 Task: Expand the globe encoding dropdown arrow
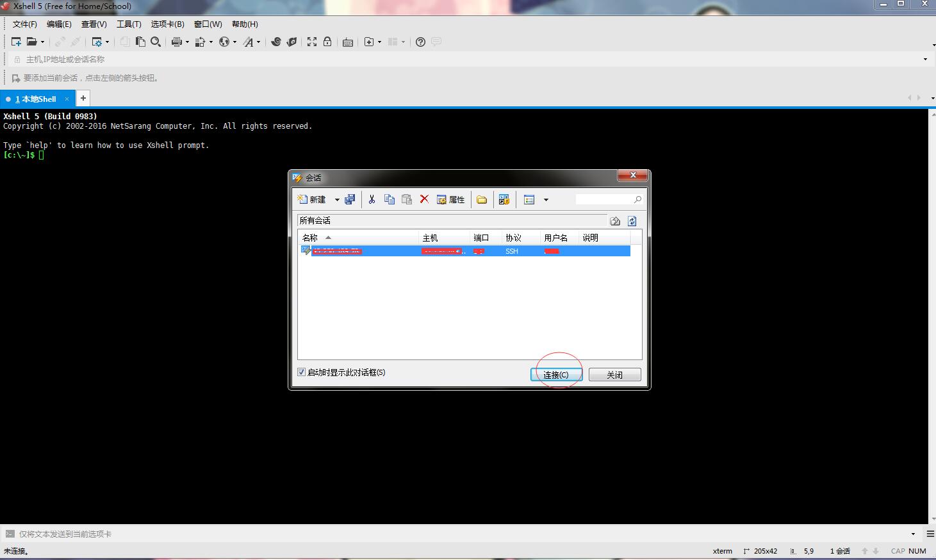pyautogui.click(x=234, y=42)
